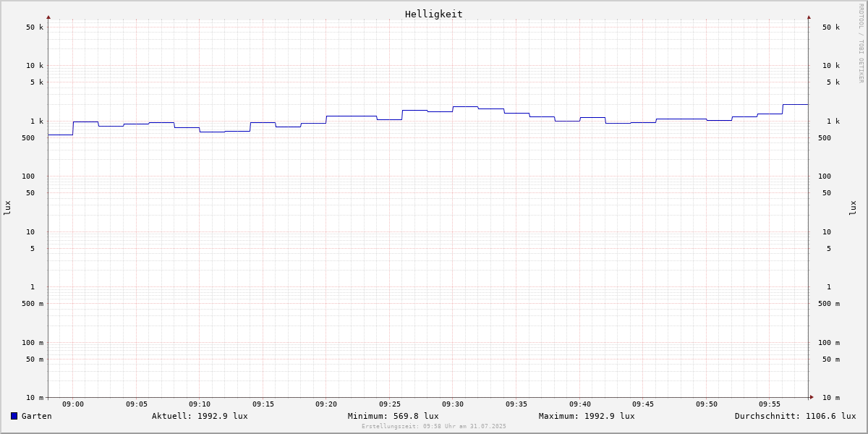
Task: Click the 09:25 time axis label
Action: [390, 404]
